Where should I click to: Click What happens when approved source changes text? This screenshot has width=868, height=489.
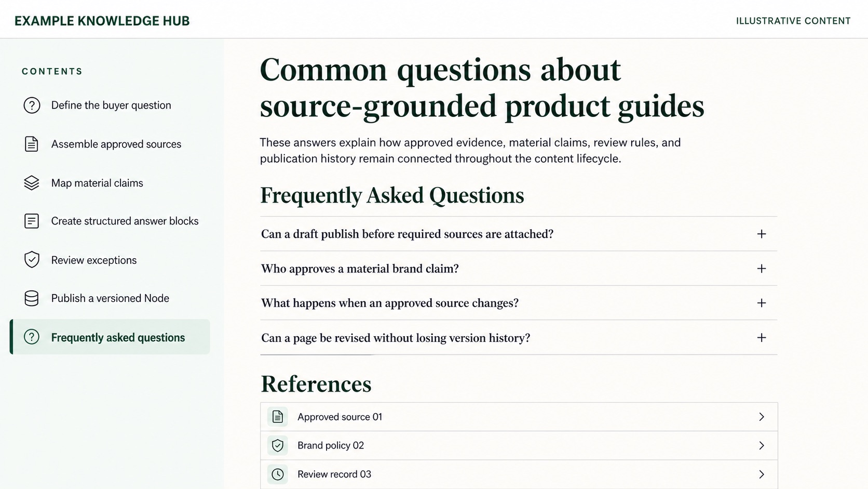[x=390, y=303]
